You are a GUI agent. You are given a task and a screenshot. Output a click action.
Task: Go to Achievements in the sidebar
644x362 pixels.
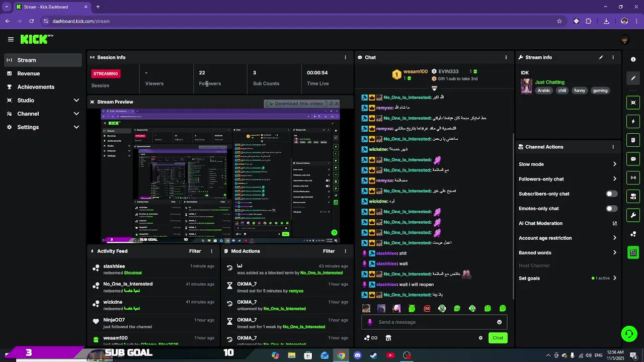coord(43,87)
